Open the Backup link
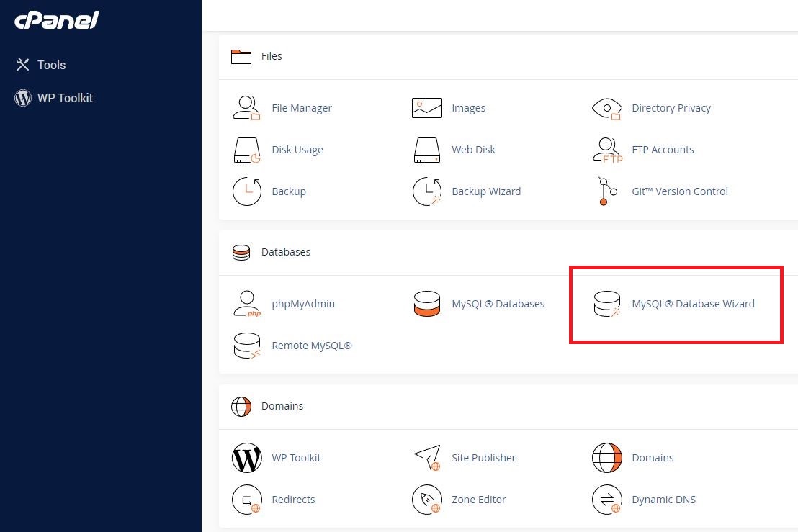 coord(289,191)
